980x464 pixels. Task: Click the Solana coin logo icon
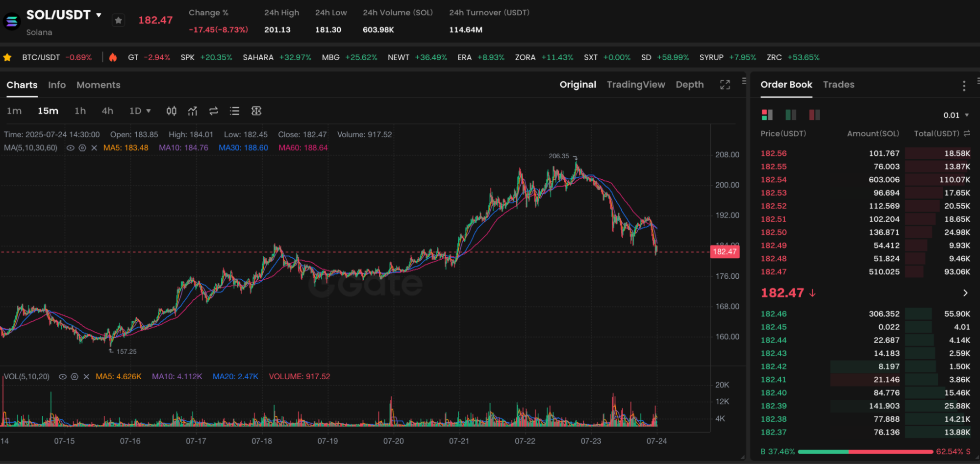click(x=12, y=21)
